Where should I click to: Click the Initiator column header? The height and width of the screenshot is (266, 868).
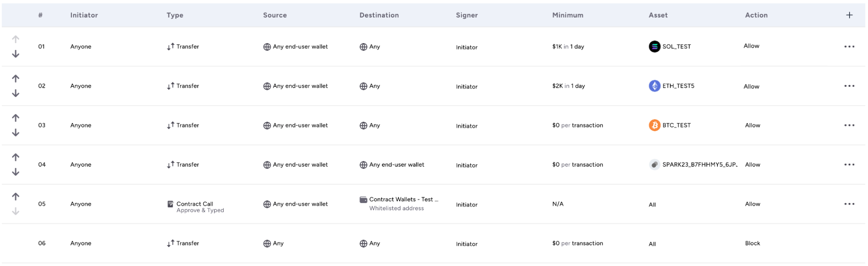[84, 15]
